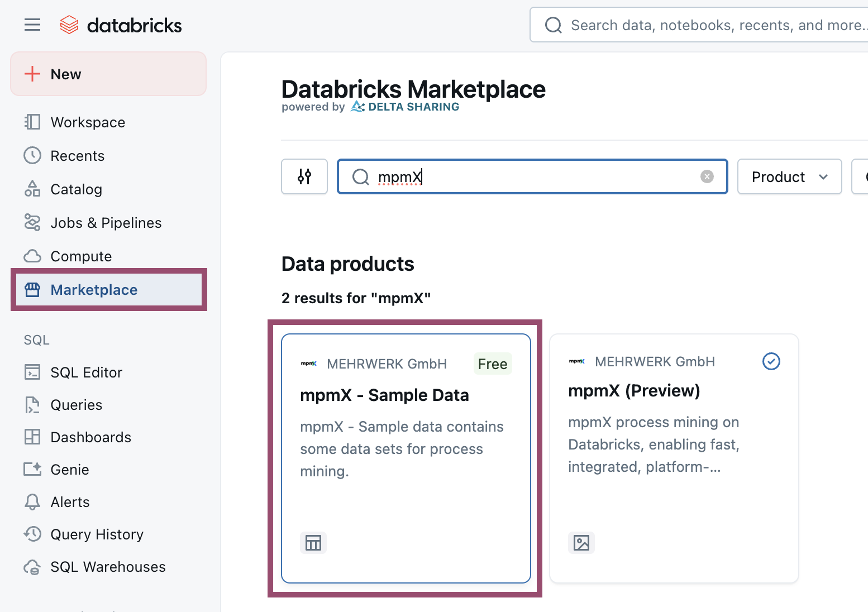The width and height of the screenshot is (868, 612).
Task: Click the plus icon beside New
Action: click(32, 74)
